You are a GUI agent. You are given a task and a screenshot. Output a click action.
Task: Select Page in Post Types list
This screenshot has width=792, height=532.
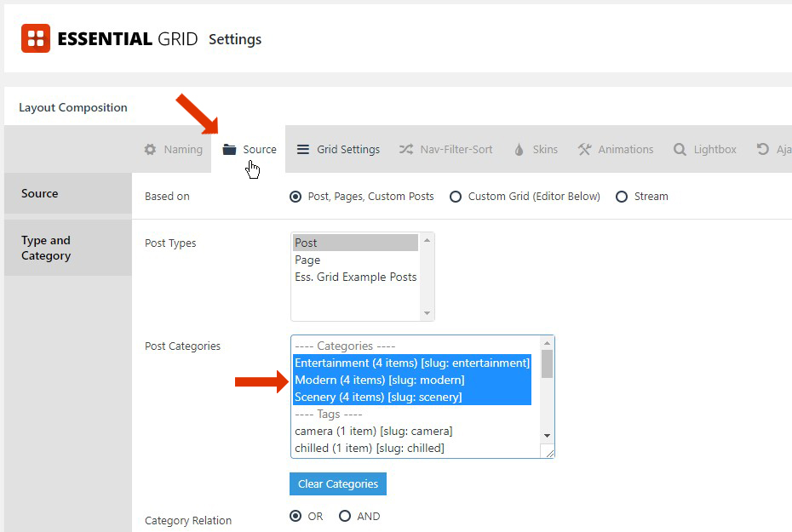[356, 260]
